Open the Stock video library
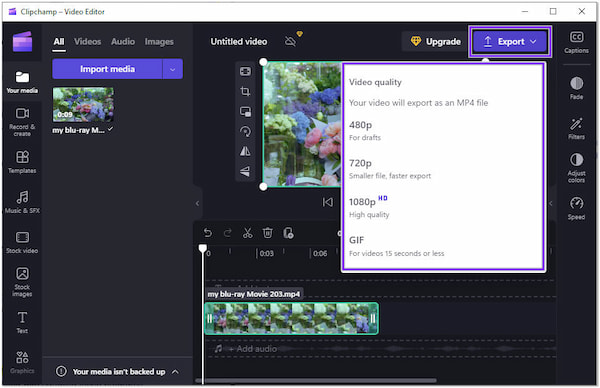Viewport: 600px width, 388px height. pos(22,242)
